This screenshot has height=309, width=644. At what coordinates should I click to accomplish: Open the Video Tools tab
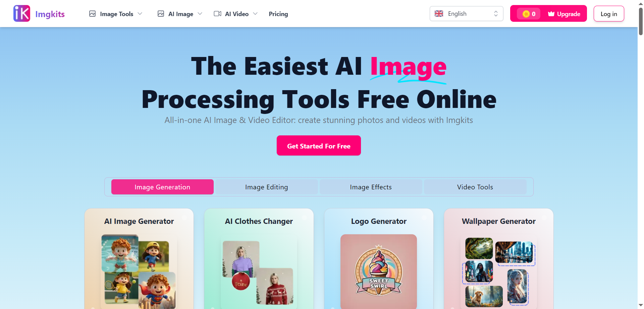point(475,187)
